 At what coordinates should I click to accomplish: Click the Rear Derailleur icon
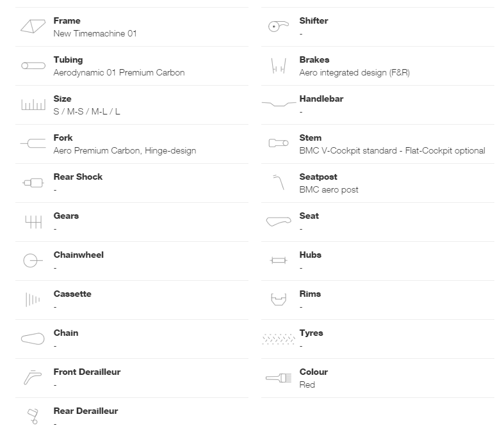point(33,416)
